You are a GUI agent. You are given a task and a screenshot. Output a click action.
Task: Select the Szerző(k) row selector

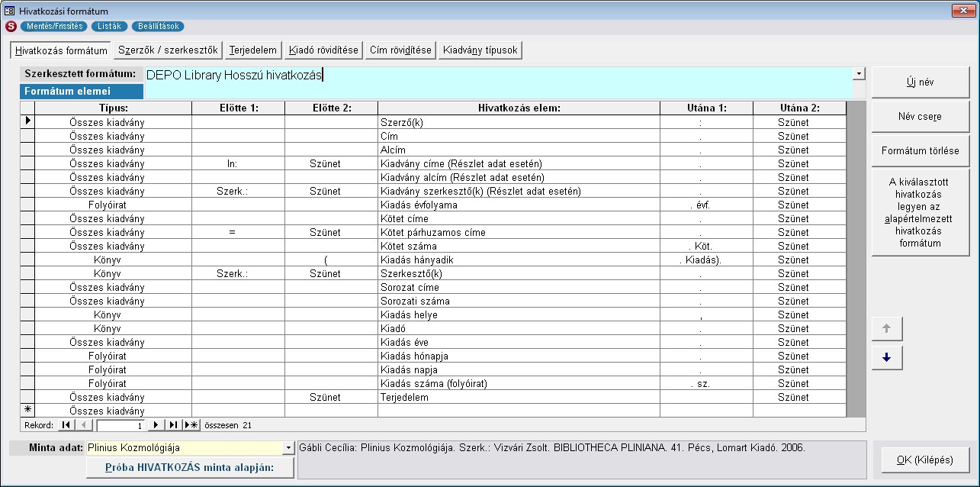pos(27,122)
